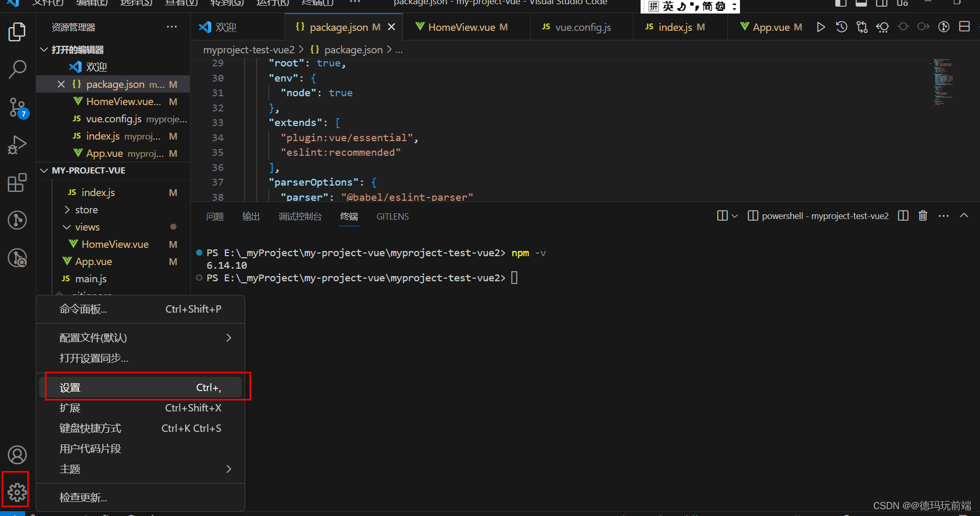Select the 终端 panel tab

coord(349,216)
